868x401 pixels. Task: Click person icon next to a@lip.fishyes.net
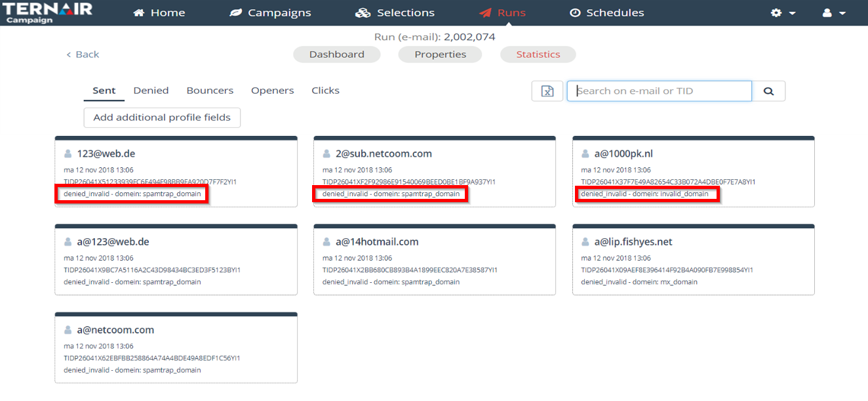[585, 242]
